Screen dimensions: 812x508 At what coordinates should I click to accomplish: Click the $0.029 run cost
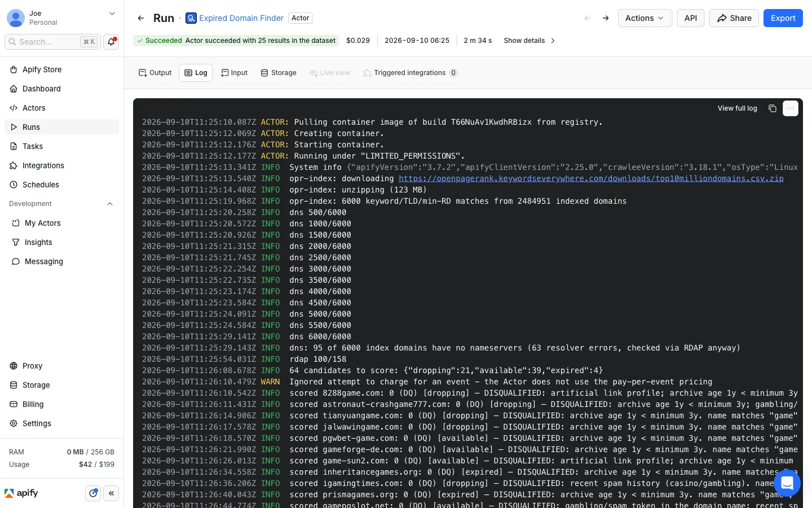358,41
